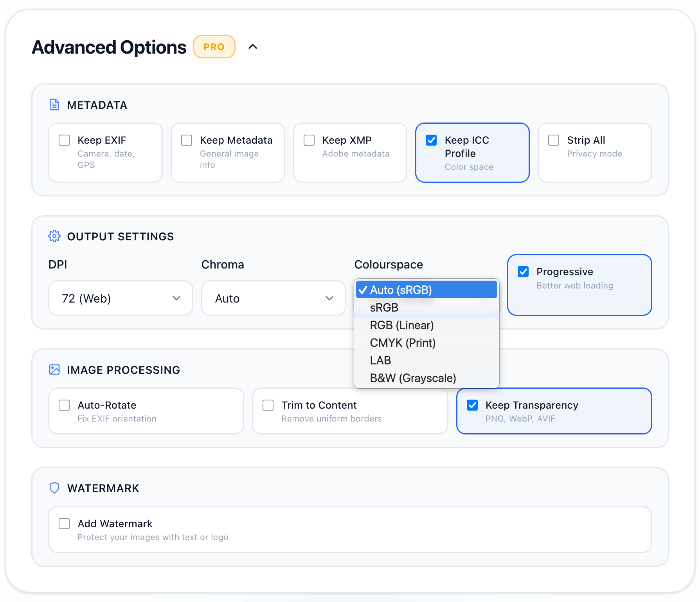Enable Strip All privacy mode
700x602 pixels.
pos(553,140)
